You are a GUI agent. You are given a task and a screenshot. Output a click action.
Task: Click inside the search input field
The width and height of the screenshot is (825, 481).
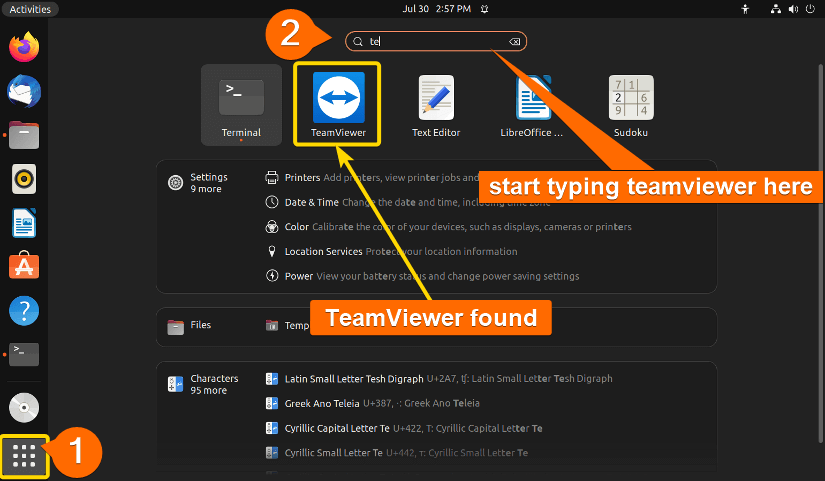(436, 42)
